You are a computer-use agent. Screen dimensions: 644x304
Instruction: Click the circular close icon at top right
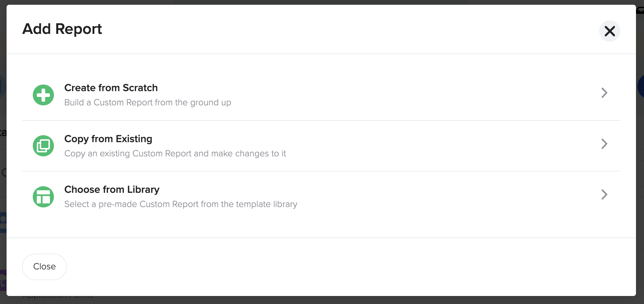tap(609, 31)
